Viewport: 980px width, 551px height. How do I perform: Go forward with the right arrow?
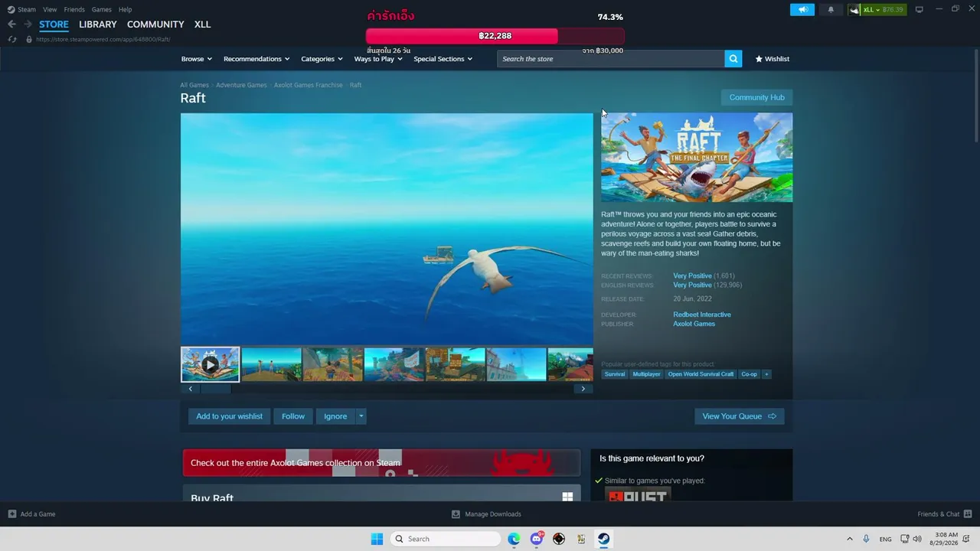point(28,24)
